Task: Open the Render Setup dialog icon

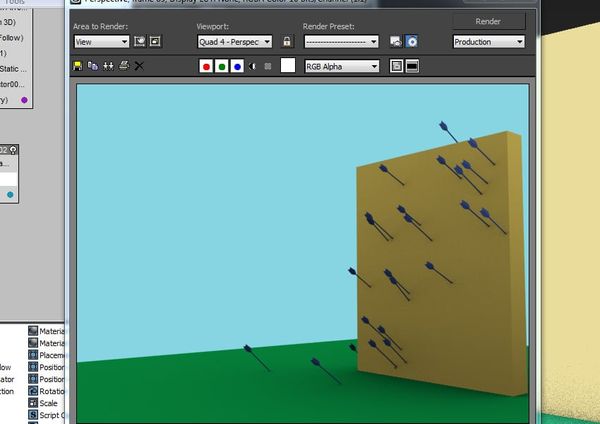Action: tap(396, 42)
